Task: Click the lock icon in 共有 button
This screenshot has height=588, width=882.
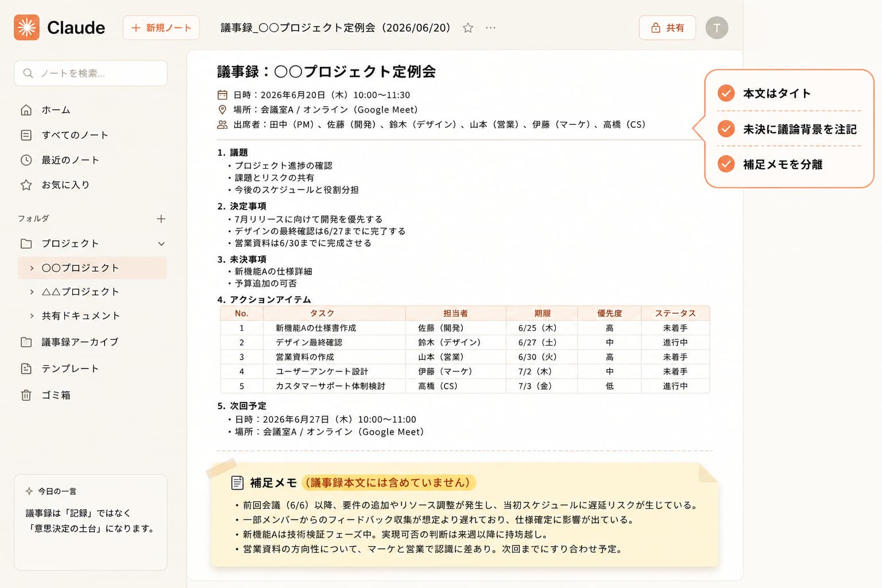Action: tap(656, 28)
